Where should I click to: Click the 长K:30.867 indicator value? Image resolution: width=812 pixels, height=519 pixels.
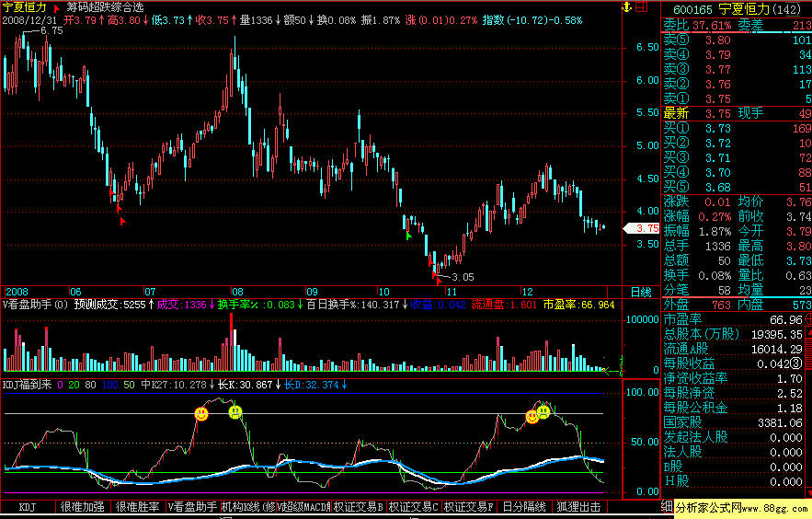pyautogui.click(x=245, y=385)
